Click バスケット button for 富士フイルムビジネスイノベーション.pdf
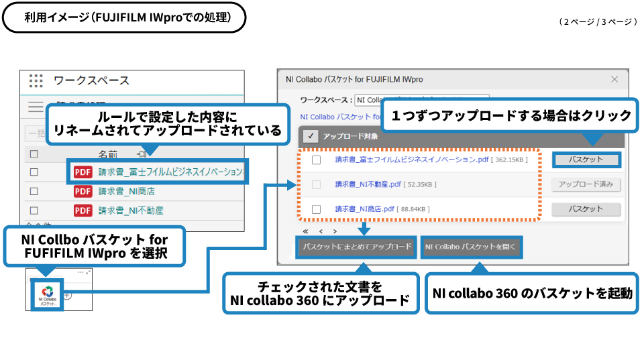 (x=586, y=160)
